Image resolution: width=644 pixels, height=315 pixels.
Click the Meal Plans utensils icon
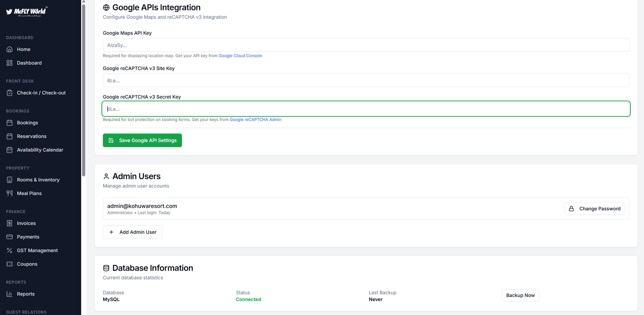pos(10,193)
